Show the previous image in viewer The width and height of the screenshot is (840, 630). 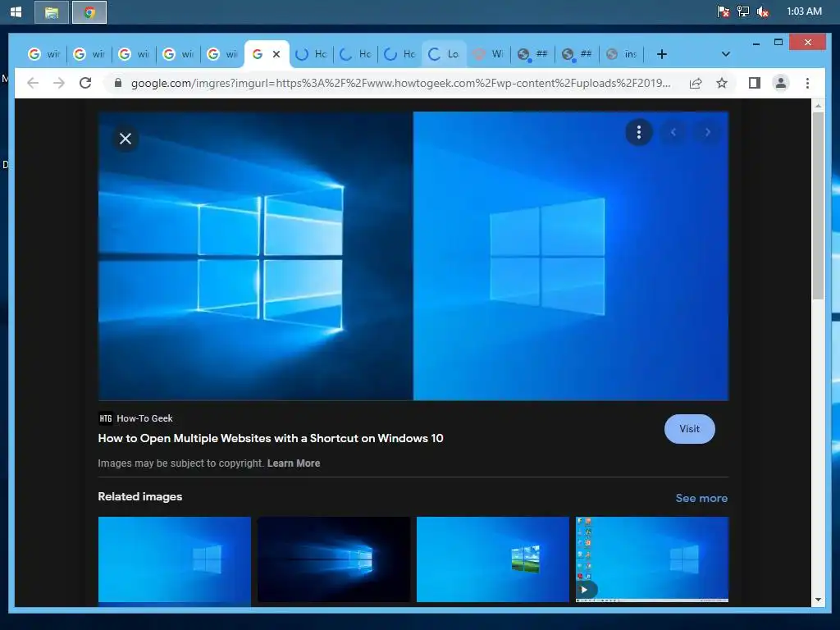tap(673, 132)
